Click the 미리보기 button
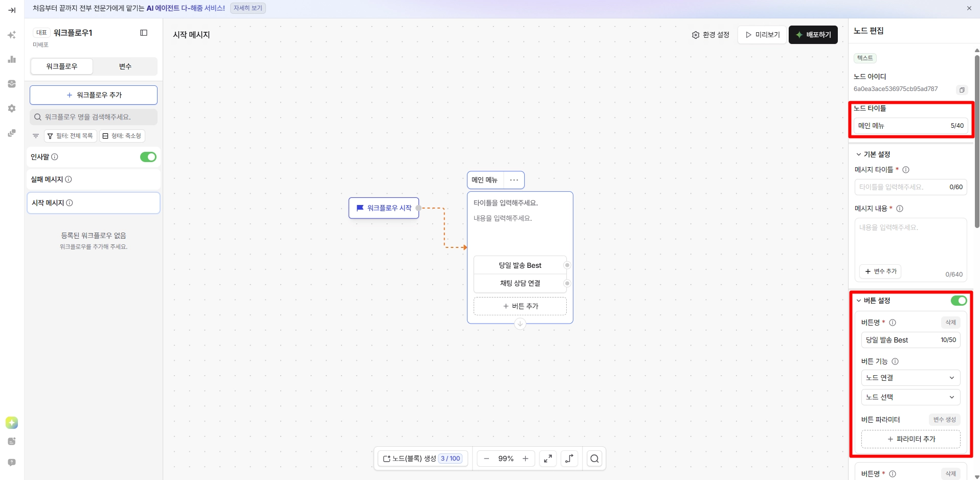 pyautogui.click(x=762, y=35)
